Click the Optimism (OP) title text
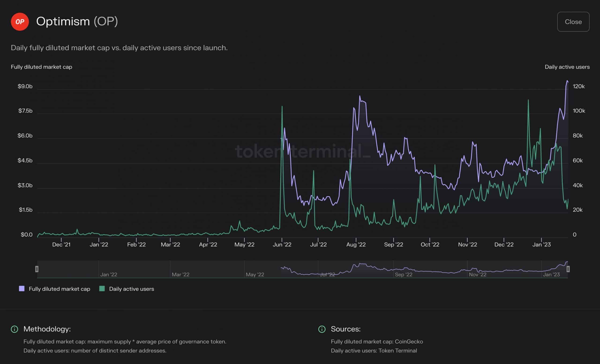 77,21
